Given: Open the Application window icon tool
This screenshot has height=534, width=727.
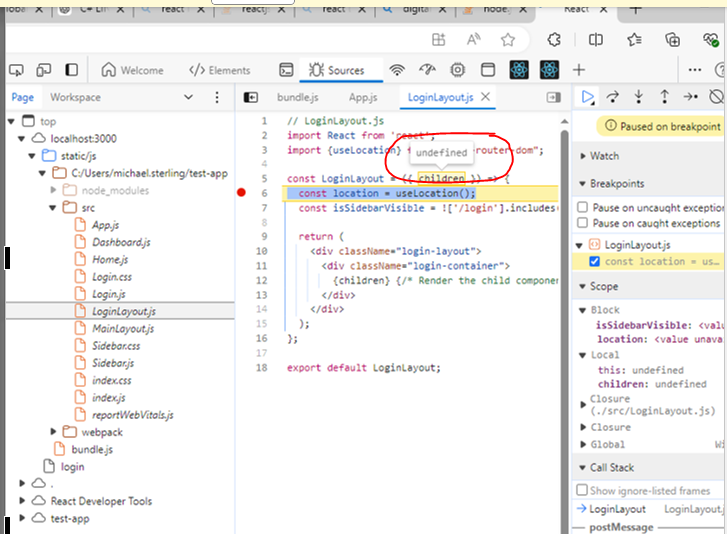Looking at the screenshot, I should point(488,70).
